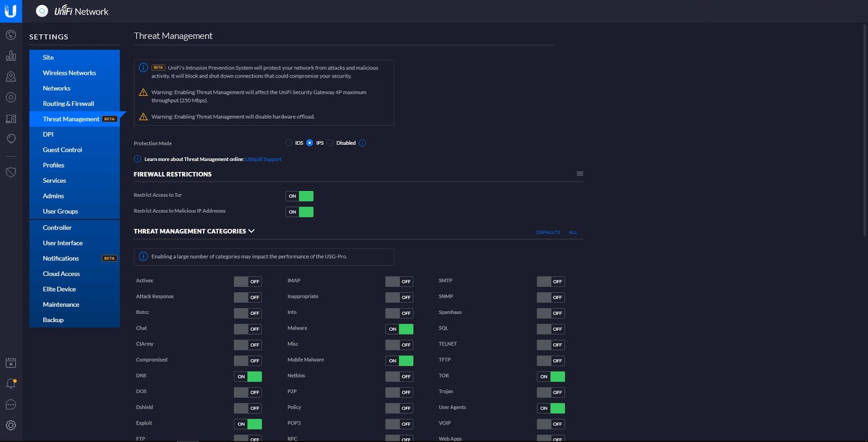The image size is (868, 442).
Task: Click the page vertical scrollbar
Action: coord(865,130)
